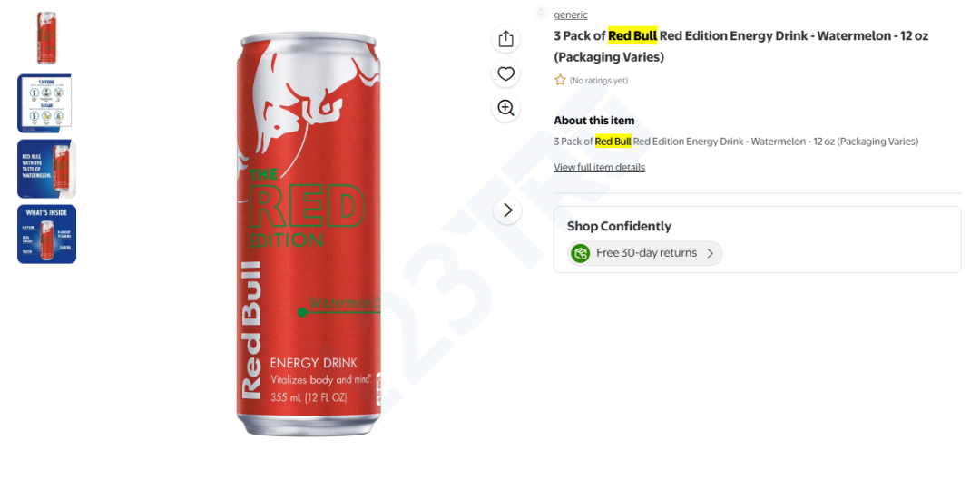Click the share icon beside the product image
This screenshot has height=499, width=980.
tap(505, 39)
